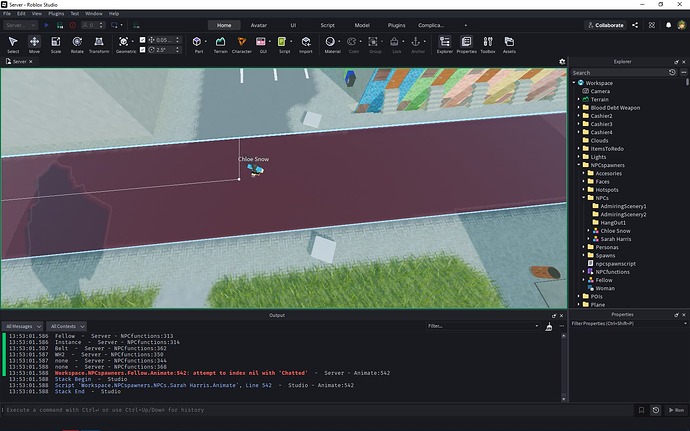Open the Plugins menu in menu bar
Viewport: 690px width, 431px height.
pos(56,14)
